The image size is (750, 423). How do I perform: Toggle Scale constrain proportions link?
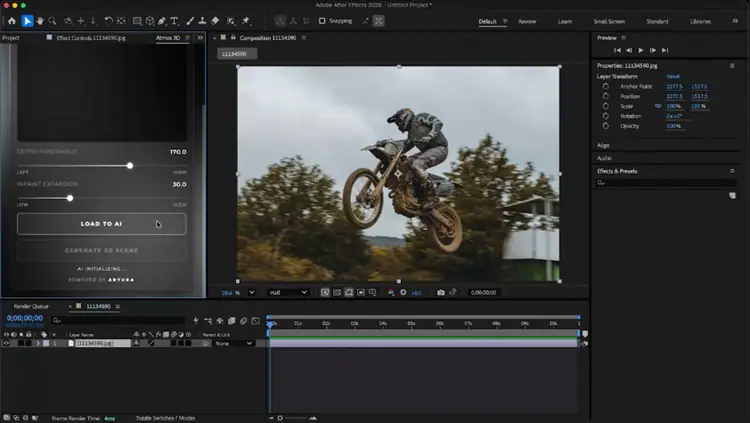[658, 106]
